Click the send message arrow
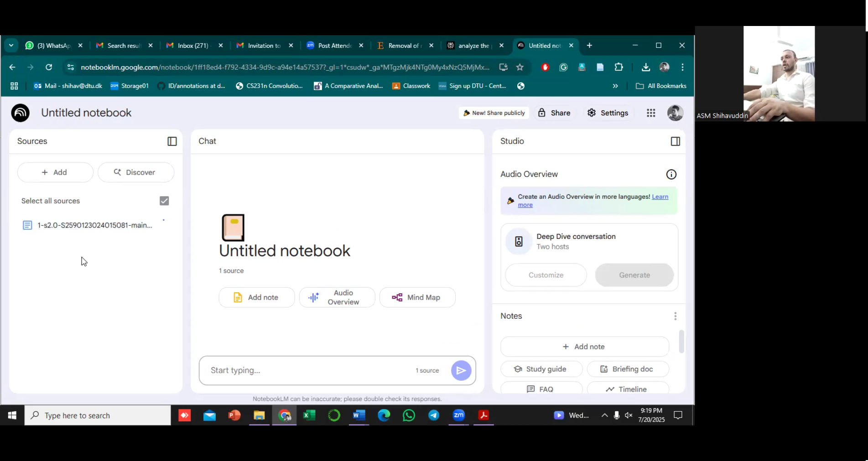This screenshot has width=868, height=461. [x=461, y=370]
